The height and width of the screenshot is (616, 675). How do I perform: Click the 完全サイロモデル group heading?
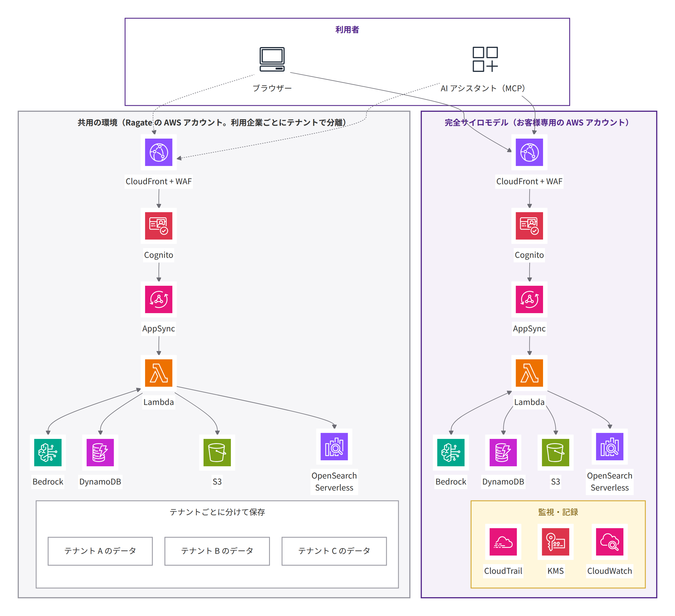pos(537,123)
